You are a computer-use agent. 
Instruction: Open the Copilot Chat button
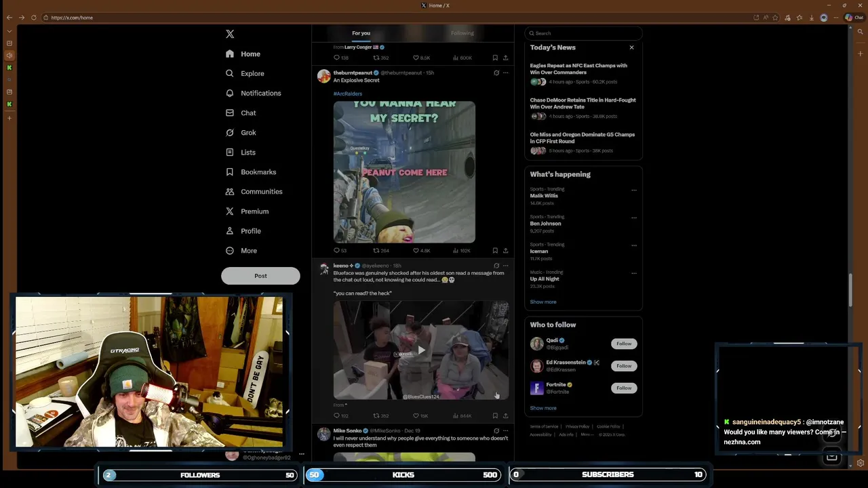[x=853, y=18]
